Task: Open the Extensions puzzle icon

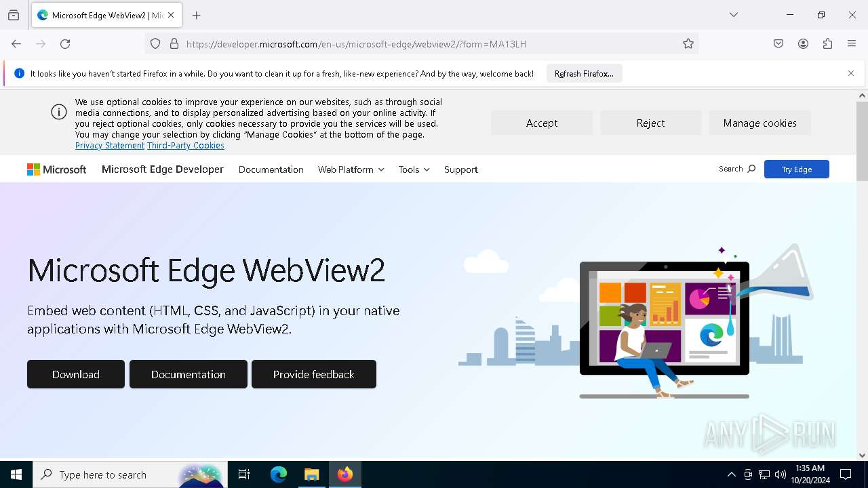Action: [827, 44]
